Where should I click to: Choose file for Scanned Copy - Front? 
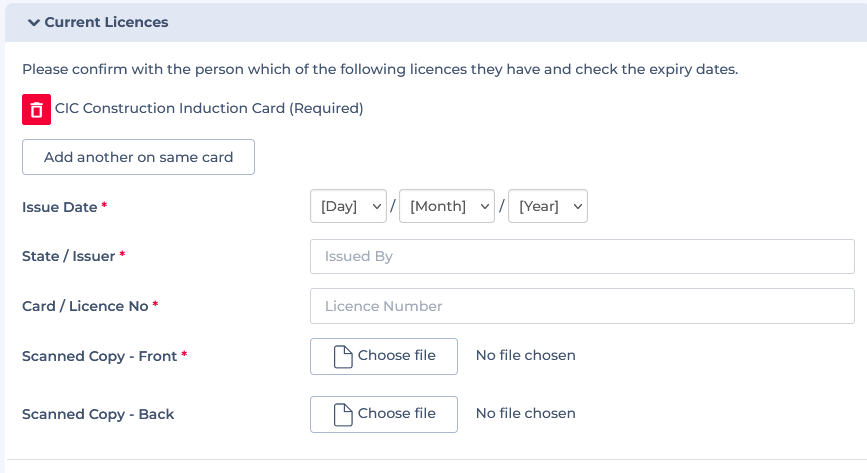click(384, 356)
